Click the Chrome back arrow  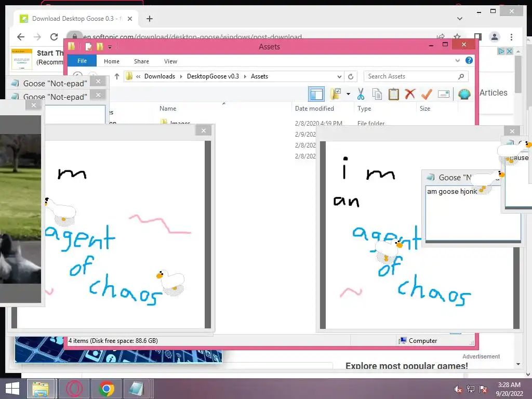tap(21, 37)
